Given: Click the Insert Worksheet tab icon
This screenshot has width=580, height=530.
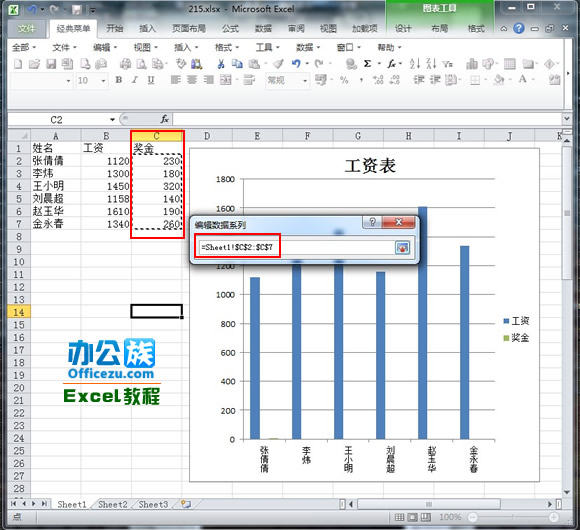Looking at the screenshot, I should 186,504.
